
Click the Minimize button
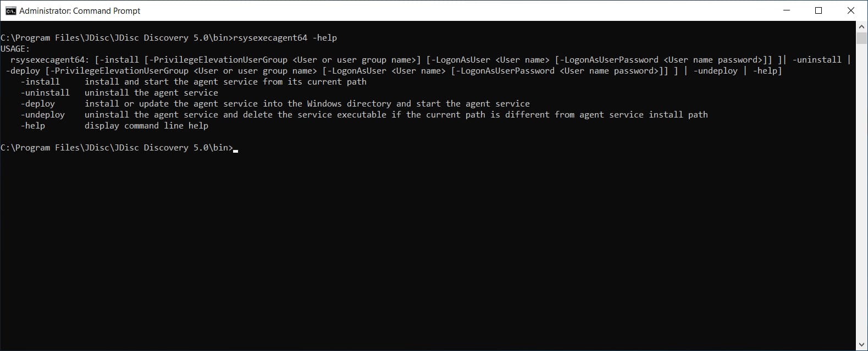click(787, 10)
